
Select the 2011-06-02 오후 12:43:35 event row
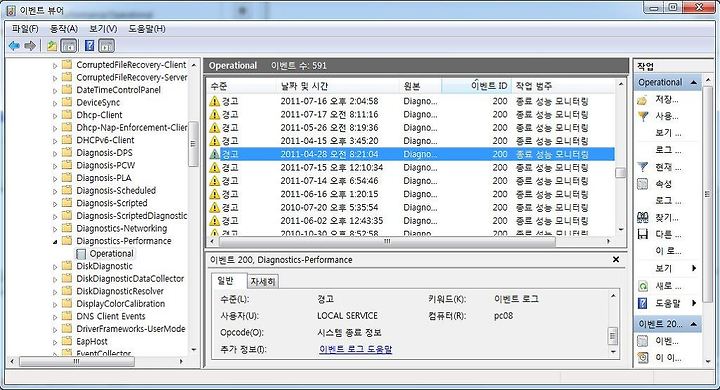tap(411, 221)
